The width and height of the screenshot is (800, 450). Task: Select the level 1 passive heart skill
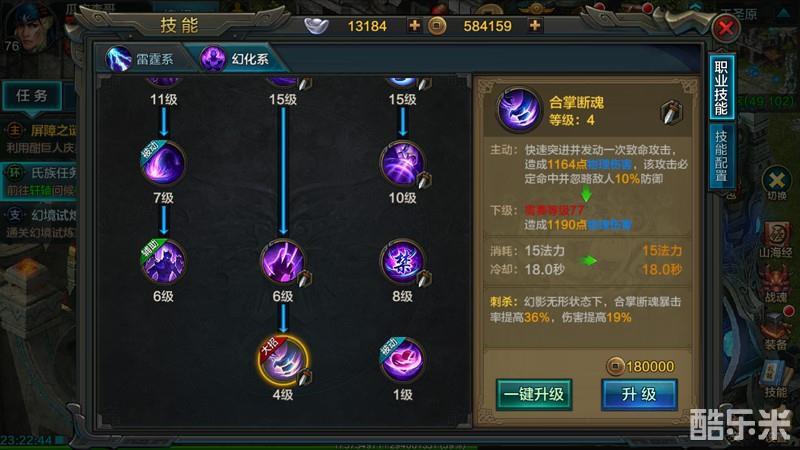403,360
